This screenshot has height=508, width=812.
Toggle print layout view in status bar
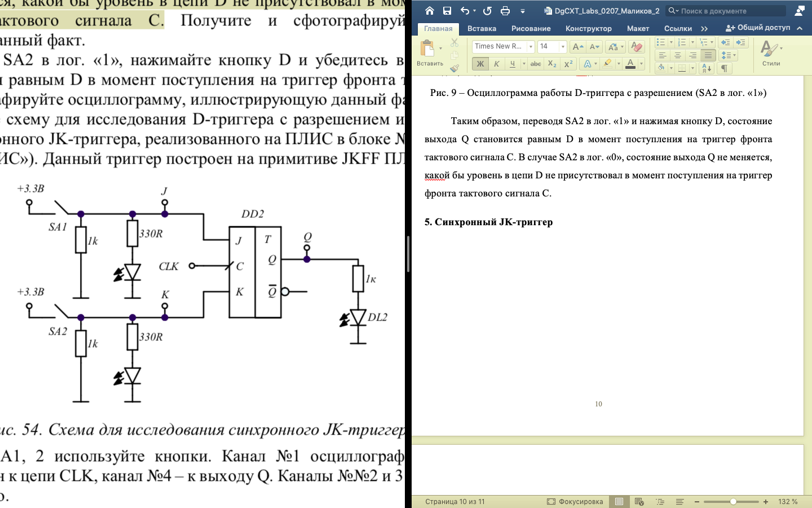click(x=619, y=501)
